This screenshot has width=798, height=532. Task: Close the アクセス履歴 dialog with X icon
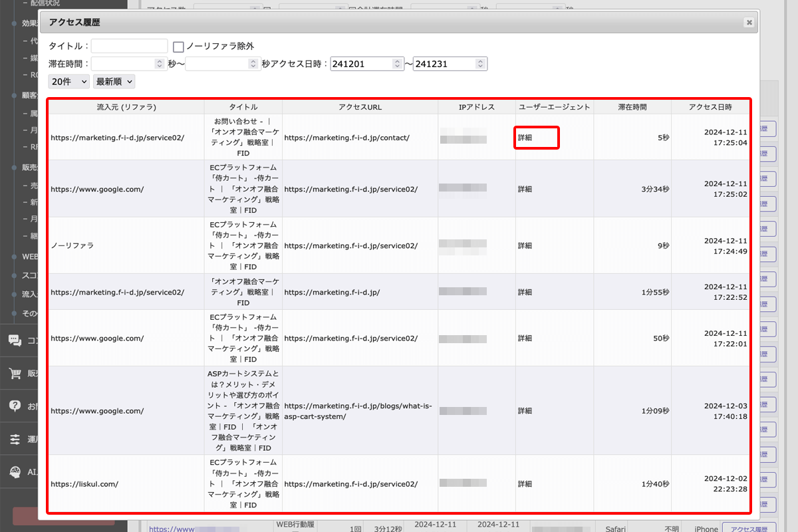pos(749,23)
